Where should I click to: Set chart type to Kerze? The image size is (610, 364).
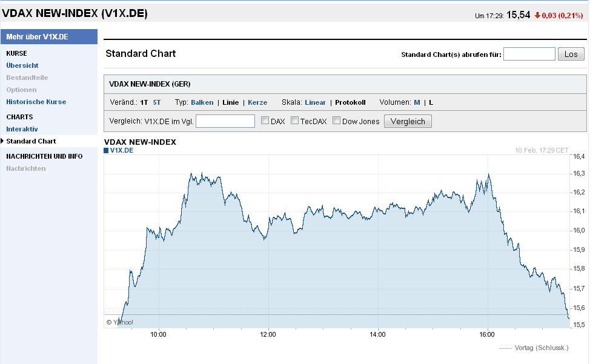coord(257,102)
